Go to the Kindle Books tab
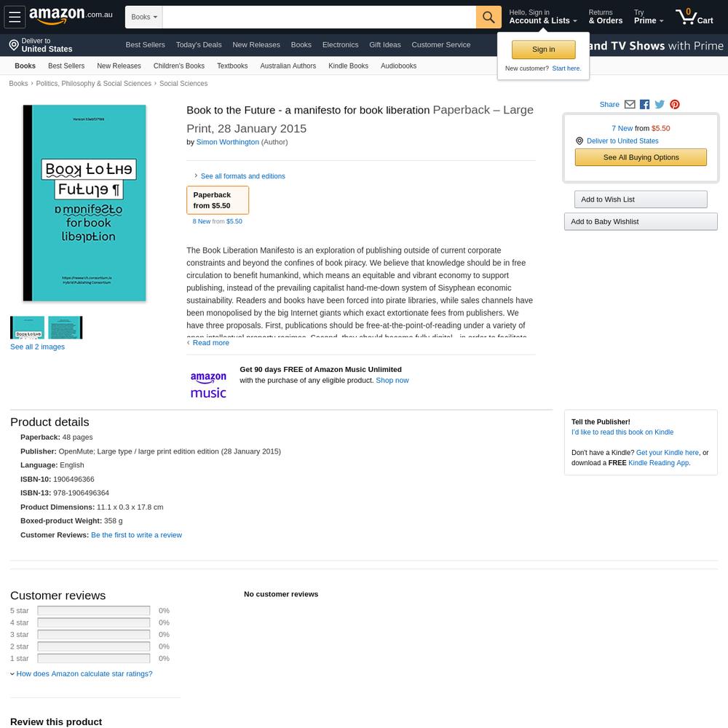This screenshot has height=728, width=728. pyautogui.click(x=348, y=66)
